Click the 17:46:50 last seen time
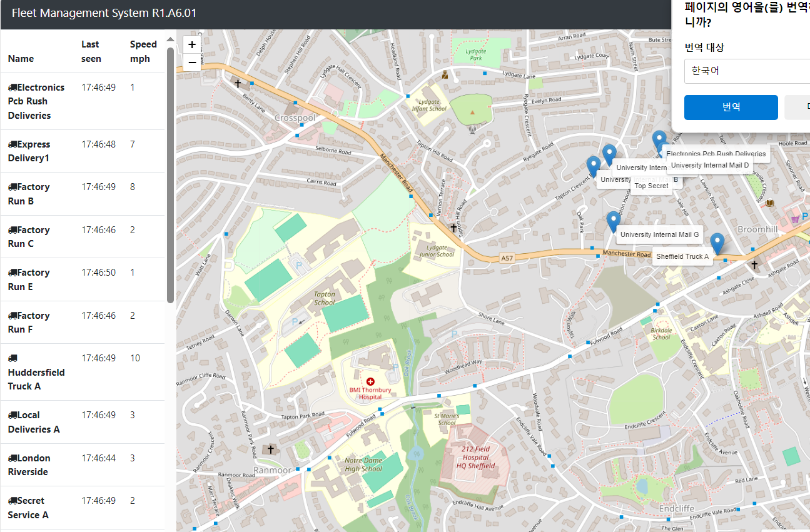 coord(98,273)
